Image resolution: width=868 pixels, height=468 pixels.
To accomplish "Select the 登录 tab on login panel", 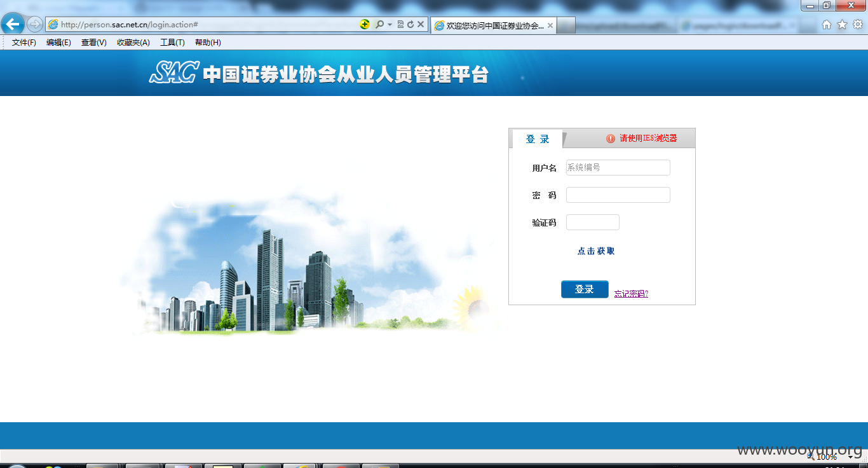I will coord(538,139).
